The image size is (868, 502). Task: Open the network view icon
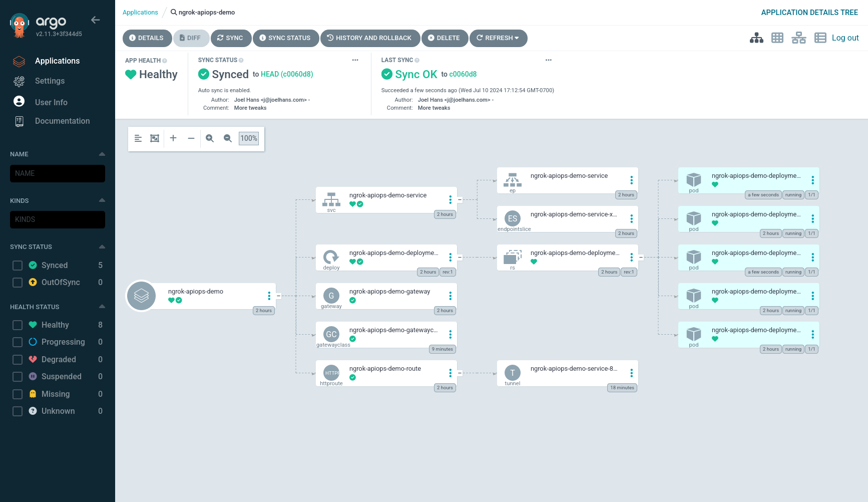798,38
